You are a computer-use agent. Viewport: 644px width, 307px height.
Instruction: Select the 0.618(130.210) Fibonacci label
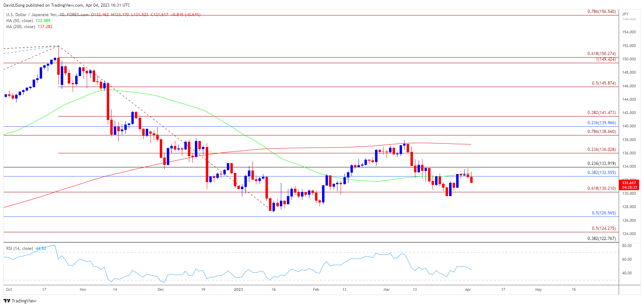[x=602, y=188]
